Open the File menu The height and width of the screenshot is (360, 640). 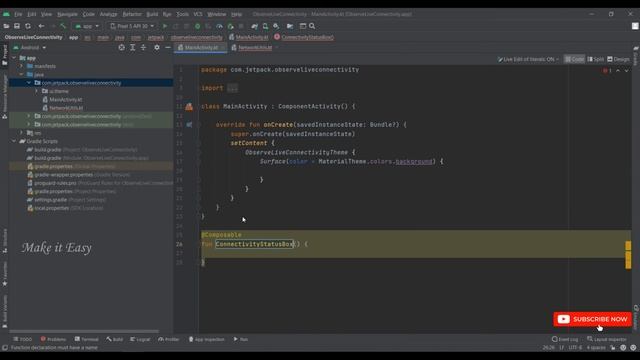point(18,14)
